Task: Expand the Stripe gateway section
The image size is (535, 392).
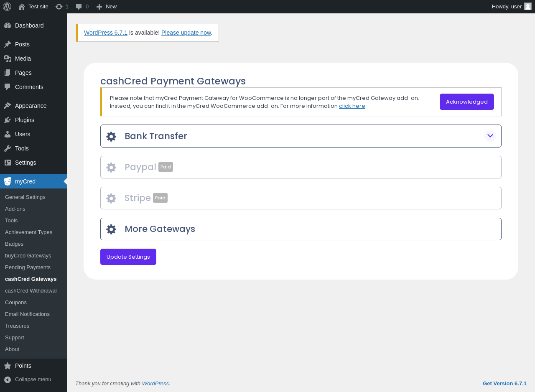Action: point(301,198)
